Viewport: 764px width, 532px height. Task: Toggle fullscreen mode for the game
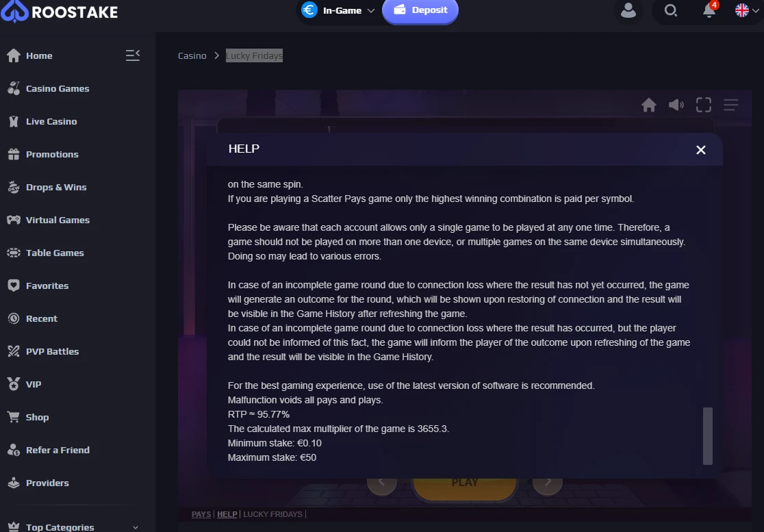(x=704, y=105)
